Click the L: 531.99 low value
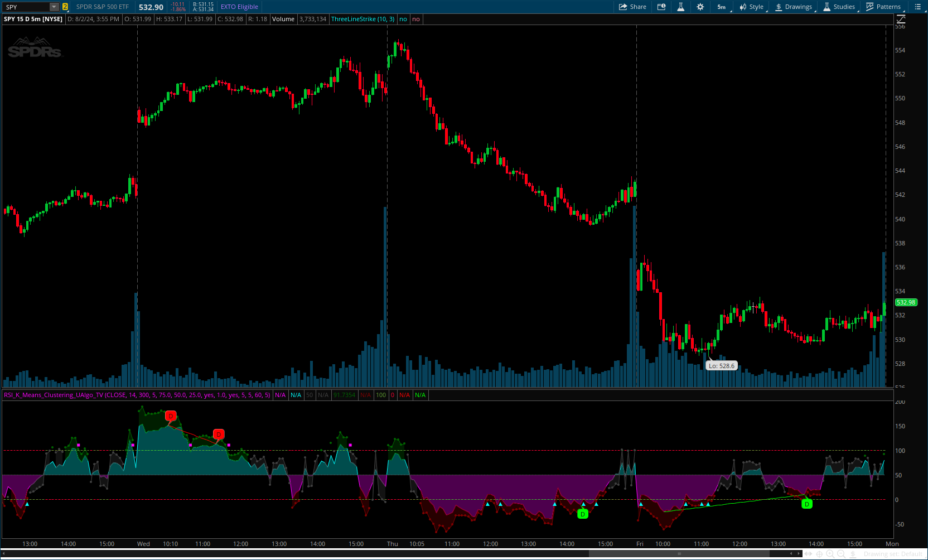The image size is (928, 560). coord(200,19)
